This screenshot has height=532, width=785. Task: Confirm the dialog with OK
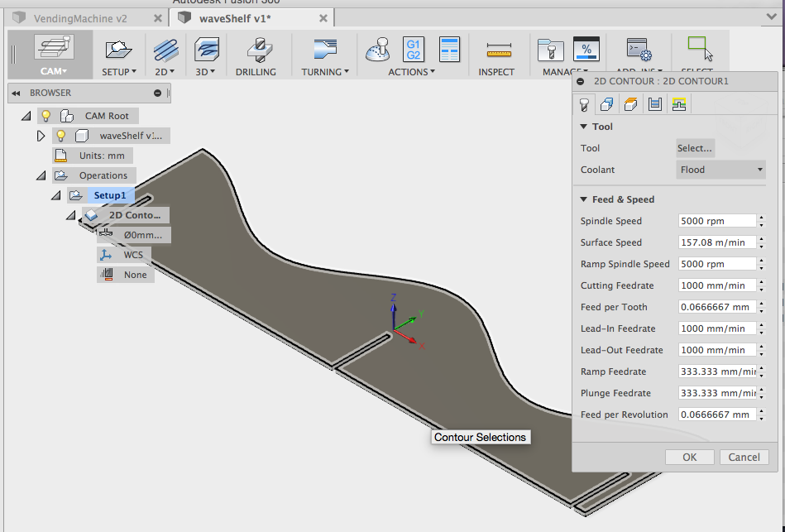pos(689,457)
